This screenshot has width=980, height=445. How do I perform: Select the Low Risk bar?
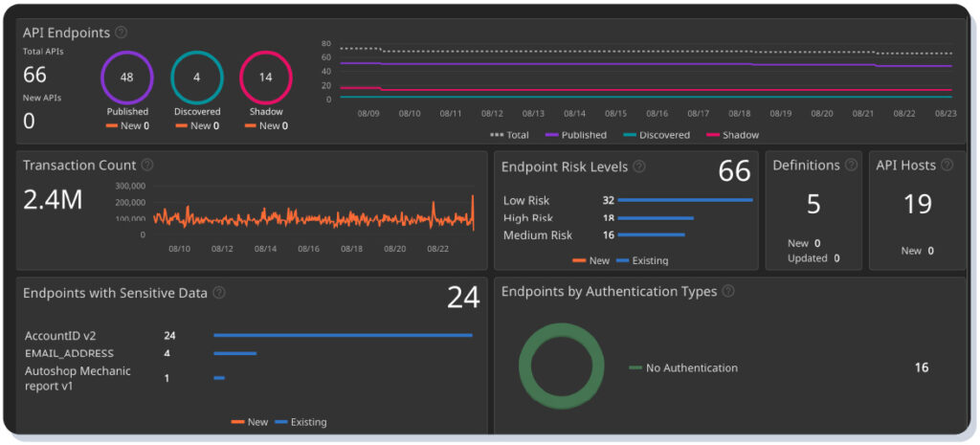click(685, 200)
